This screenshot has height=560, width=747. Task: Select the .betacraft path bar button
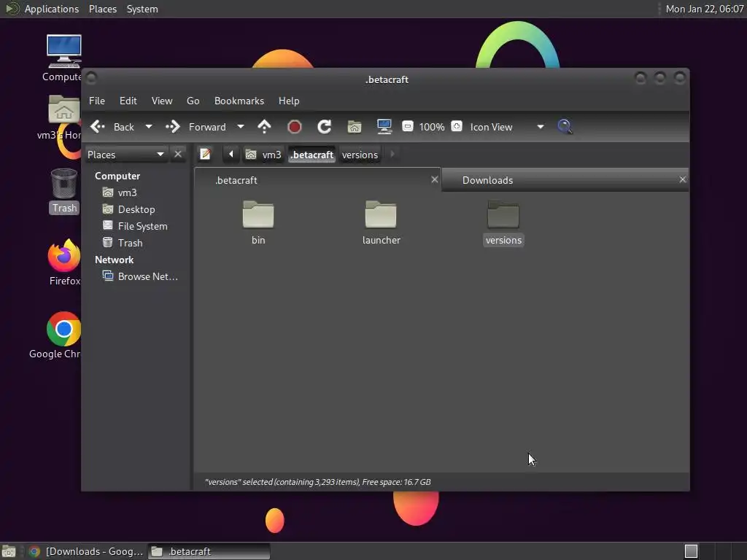click(312, 155)
